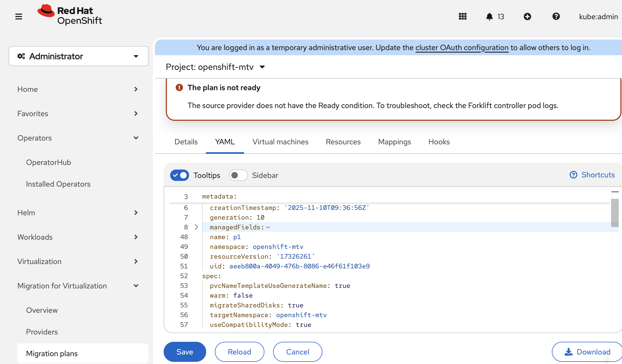Open the hamburger navigation menu
Image resolution: width=622 pixels, height=364 pixels.
(18, 17)
